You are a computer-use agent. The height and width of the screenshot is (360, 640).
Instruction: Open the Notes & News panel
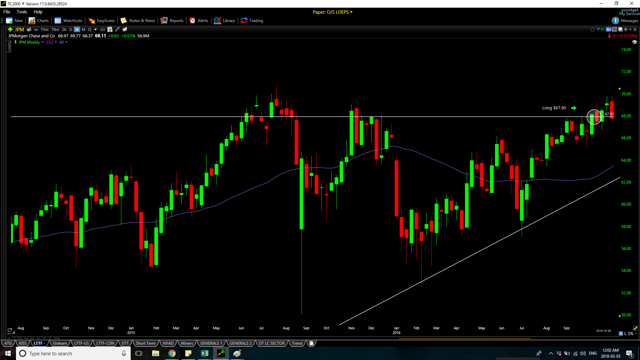(138, 20)
